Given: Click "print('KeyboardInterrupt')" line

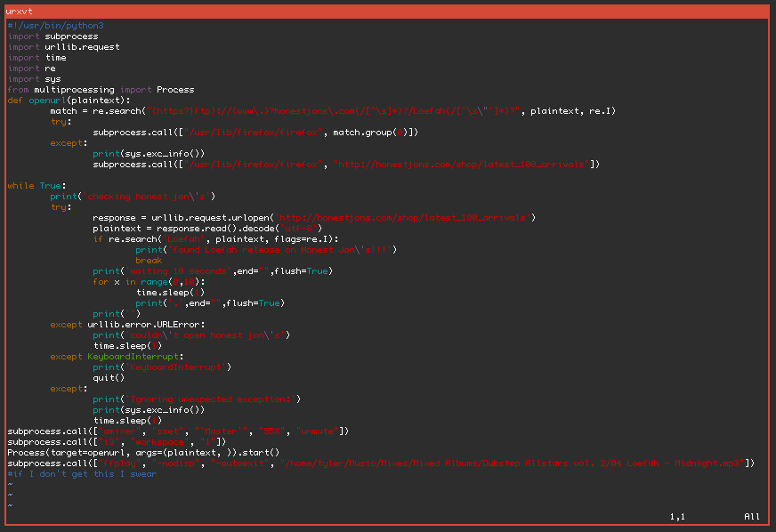Looking at the screenshot, I should tap(162, 367).
